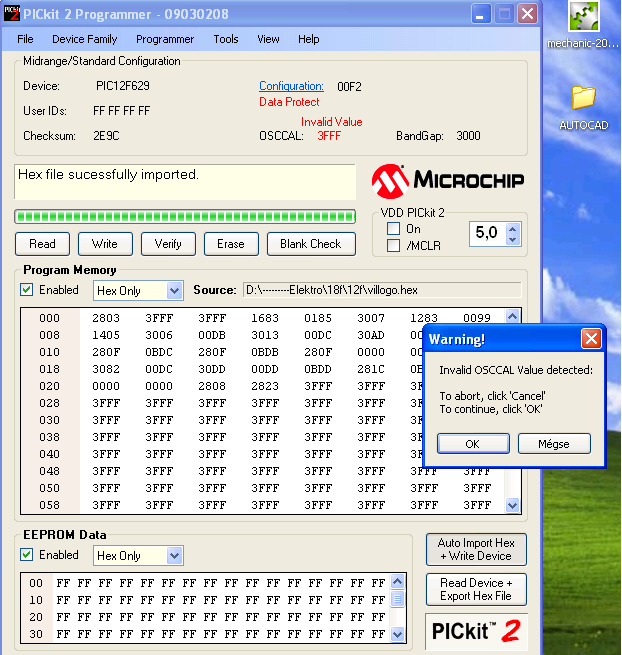
Task: Click the PICkit 2 logo image
Action: [x=476, y=631]
